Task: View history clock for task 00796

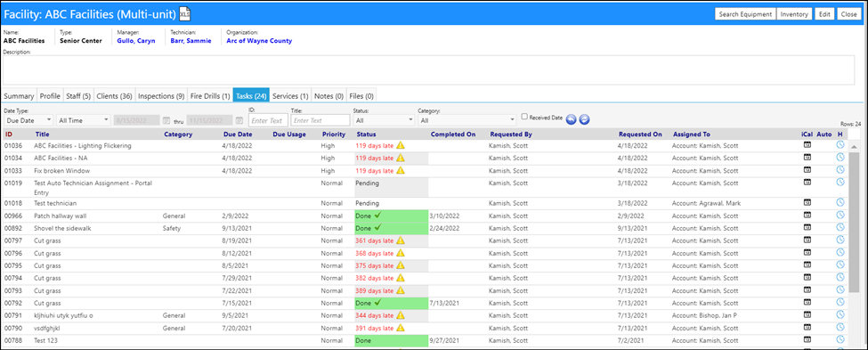Action: click(x=840, y=253)
